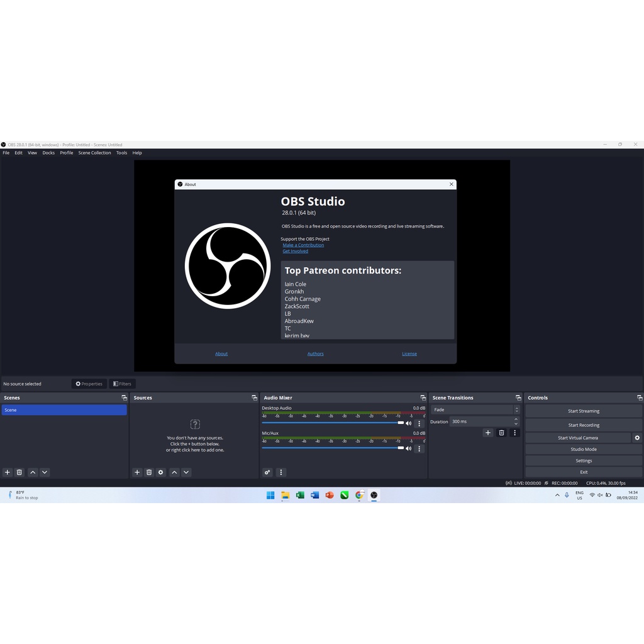Open Mic/Aux three-dot options

[x=419, y=448]
